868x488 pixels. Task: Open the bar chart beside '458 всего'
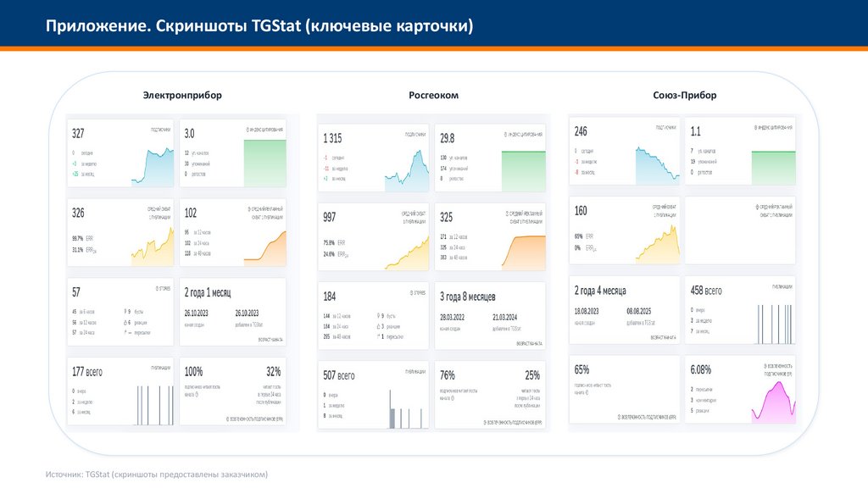[776, 324]
